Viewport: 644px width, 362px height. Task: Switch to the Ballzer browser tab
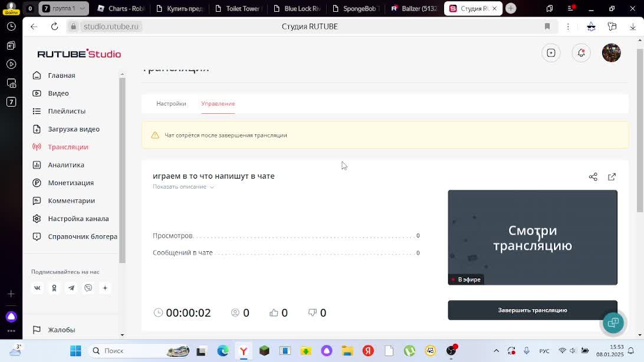415,9
